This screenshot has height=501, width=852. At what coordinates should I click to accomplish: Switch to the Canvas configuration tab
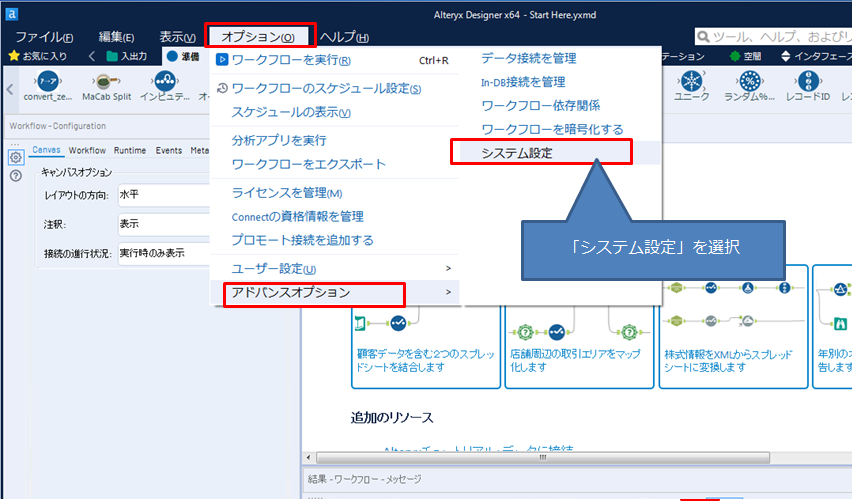click(46, 150)
